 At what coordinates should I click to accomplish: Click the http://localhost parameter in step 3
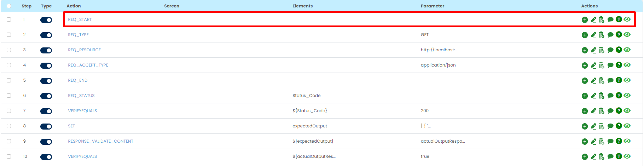(439, 50)
